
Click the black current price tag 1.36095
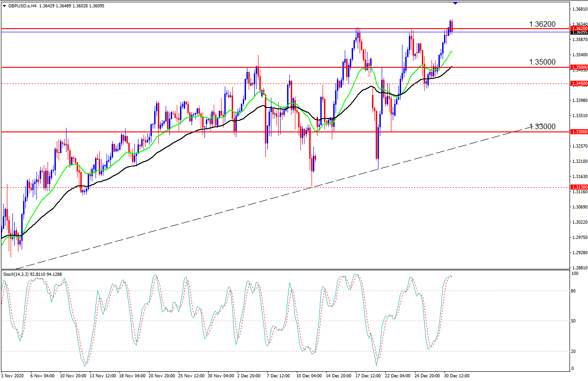click(x=579, y=32)
